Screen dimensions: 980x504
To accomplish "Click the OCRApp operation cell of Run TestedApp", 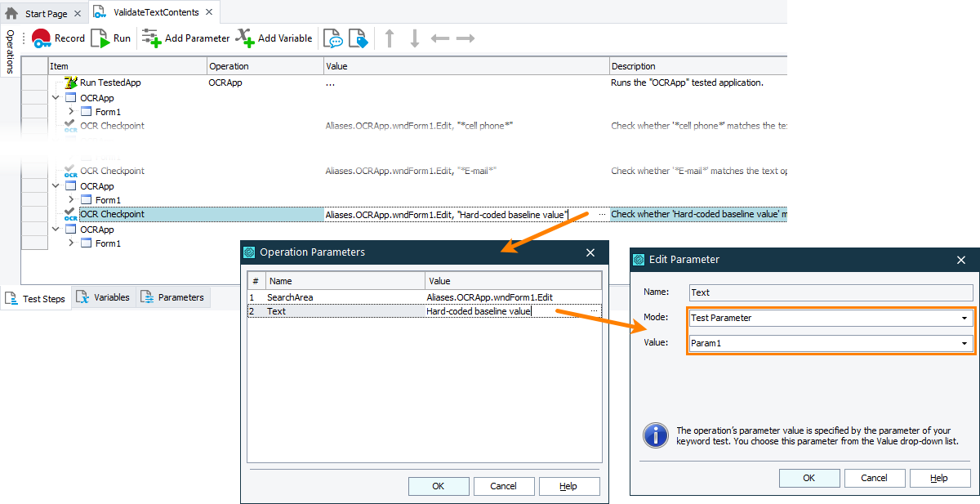I will [x=265, y=83].
